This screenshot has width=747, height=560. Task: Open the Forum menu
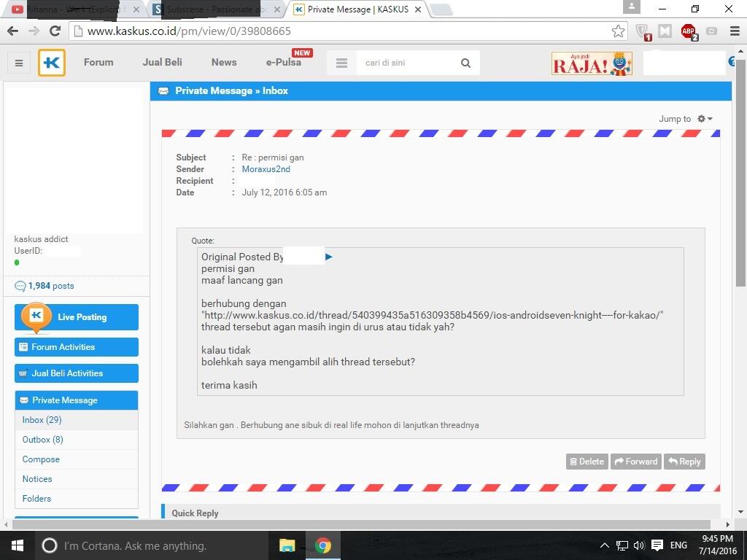(98, 62)
